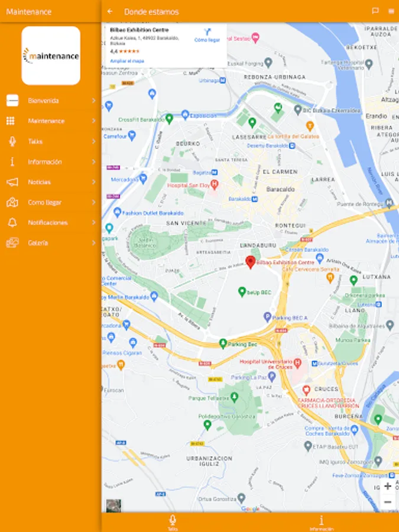Click the Parque Tellaetxe marker
Screen dimensions: 399x532
tap(234, 396)
